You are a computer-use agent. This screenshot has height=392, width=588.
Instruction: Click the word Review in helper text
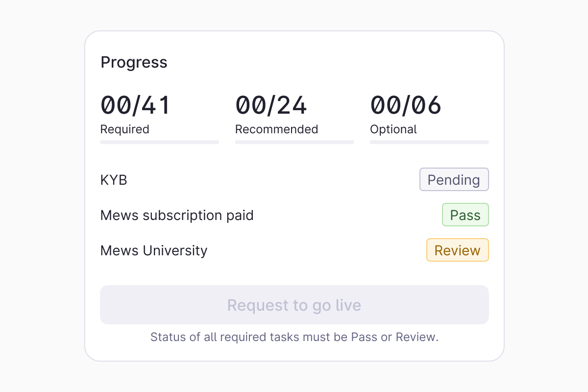coord(415,337)
